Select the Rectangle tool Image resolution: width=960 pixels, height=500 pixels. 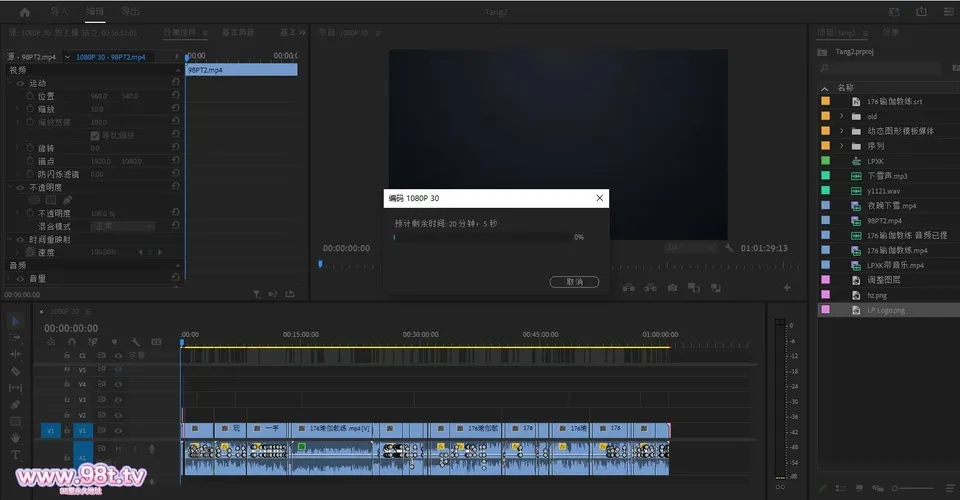[x=15, y=421]
